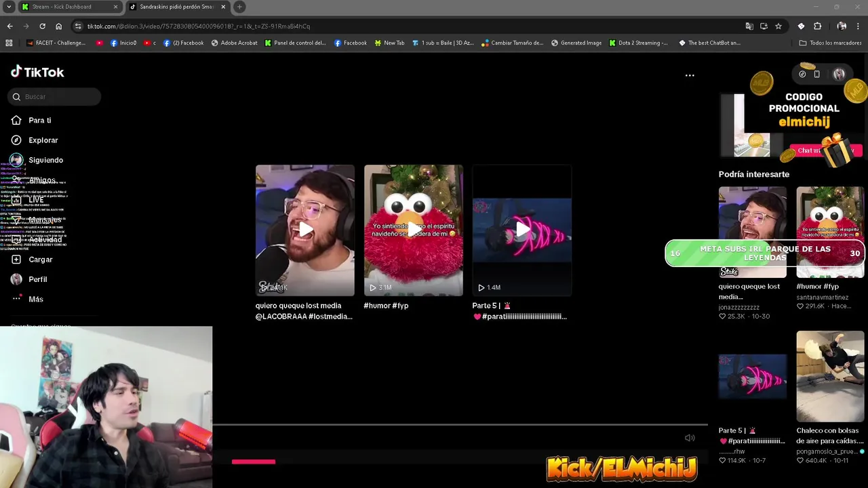Viewport: 868px width, 488px height.
Task: Open the FACEIT - Challenge bookmark
Action: (56, 43)
